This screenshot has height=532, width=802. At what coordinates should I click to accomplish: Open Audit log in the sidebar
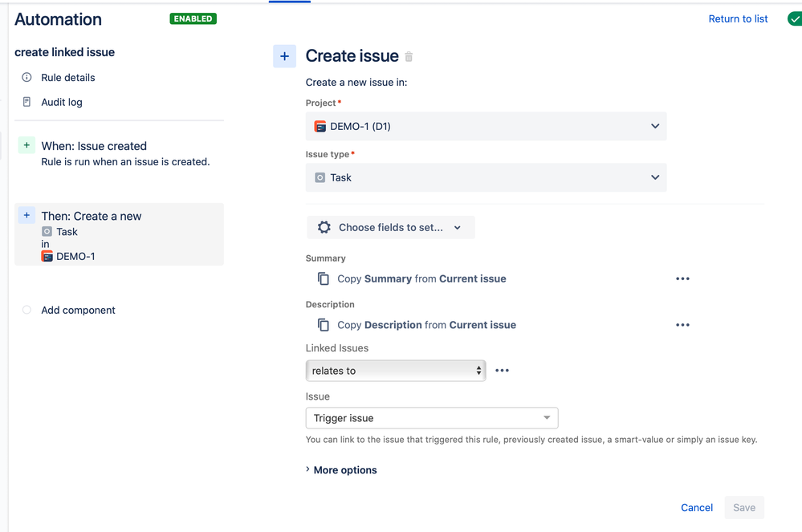[62, 102]
